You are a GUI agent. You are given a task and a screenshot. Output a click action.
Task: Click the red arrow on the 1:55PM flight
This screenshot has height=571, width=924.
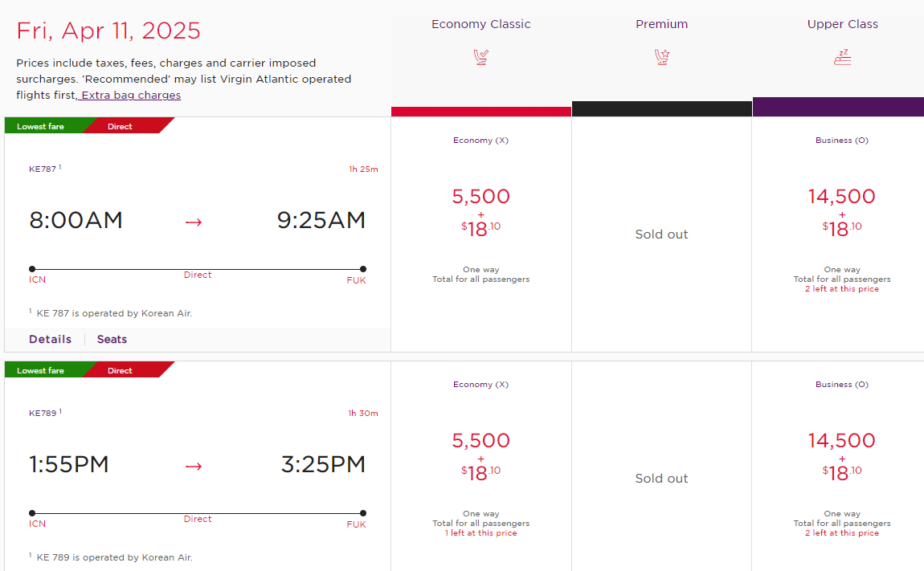pyautogui.click(x=194, y=466)
